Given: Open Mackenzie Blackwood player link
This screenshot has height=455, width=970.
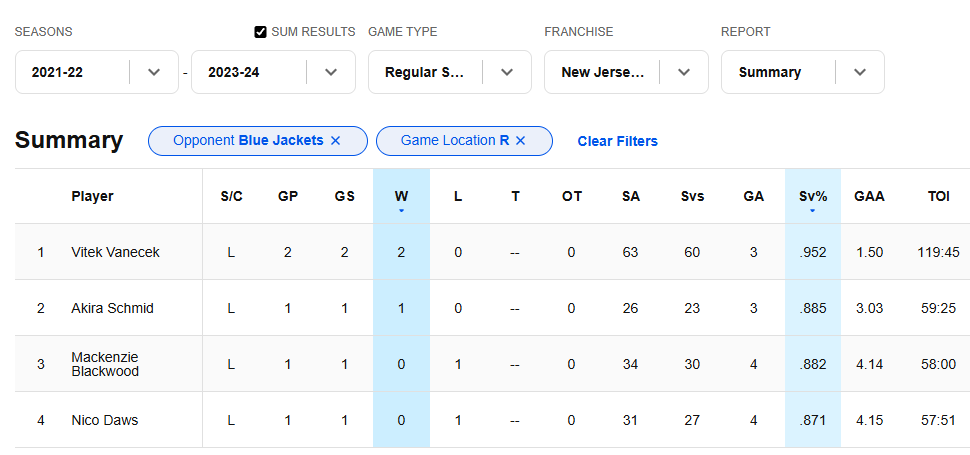Looking at the screenshot, I should 105,364.
